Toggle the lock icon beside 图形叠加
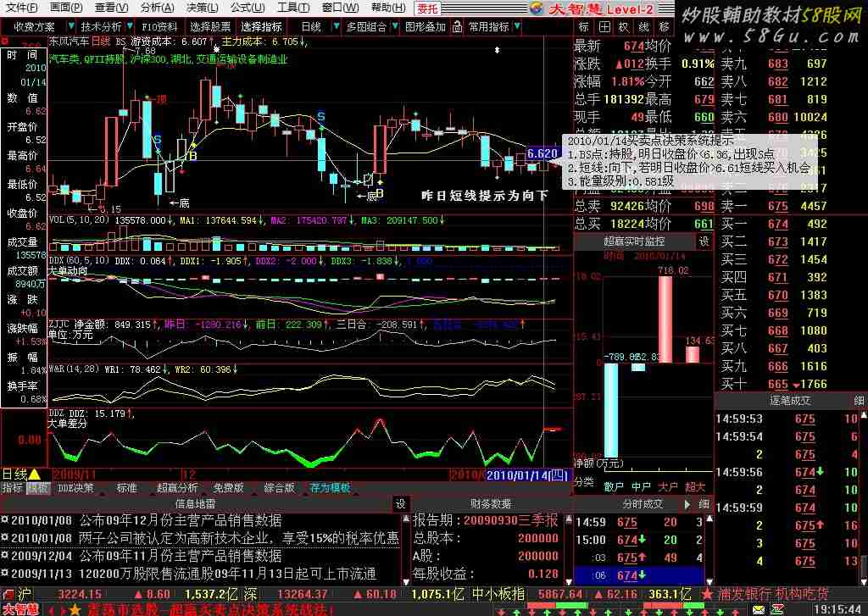 pos(457,26)
